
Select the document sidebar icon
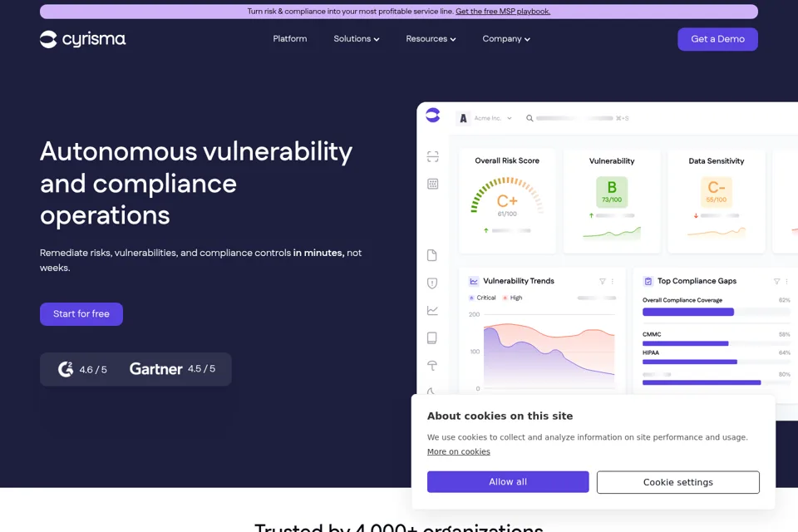pyautogui.click(x=432, y=255)
